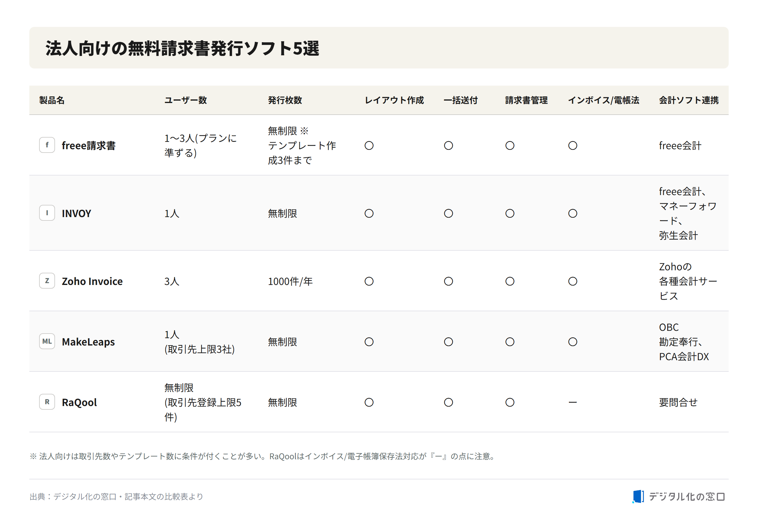758x532 pixels.
Task: Click the RaQool '無制限 (取引先登録上限5件)' cell
Action: [203, 403]
